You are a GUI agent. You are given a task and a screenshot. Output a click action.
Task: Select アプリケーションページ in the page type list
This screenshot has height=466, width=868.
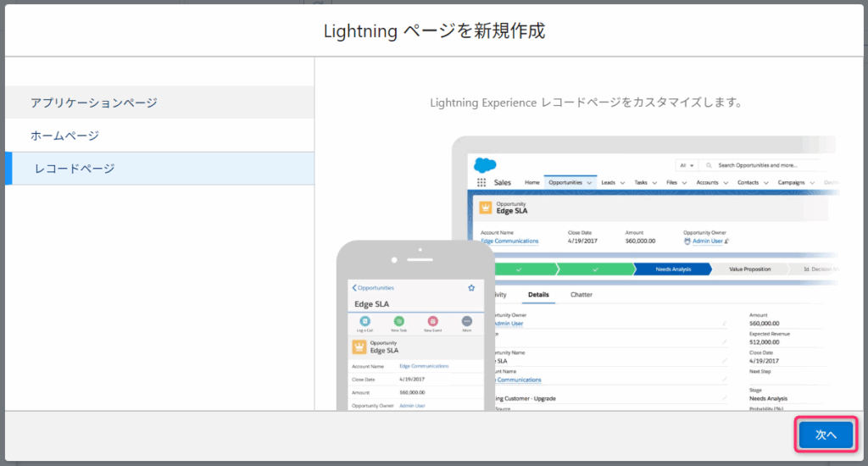(94, 103)
